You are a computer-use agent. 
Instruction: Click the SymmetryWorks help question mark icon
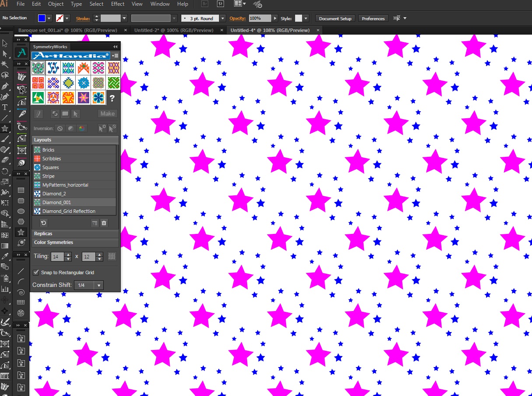(x=112, y=98)
